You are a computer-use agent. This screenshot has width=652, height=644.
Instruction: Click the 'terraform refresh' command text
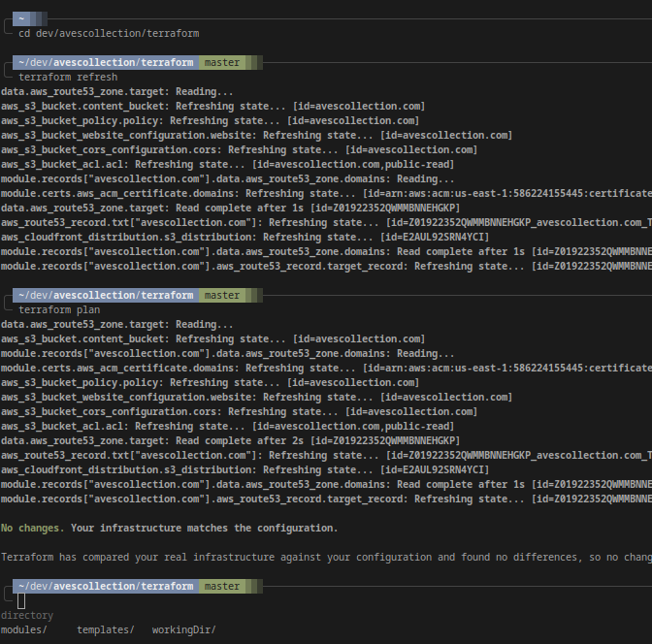tap(68, 77)
